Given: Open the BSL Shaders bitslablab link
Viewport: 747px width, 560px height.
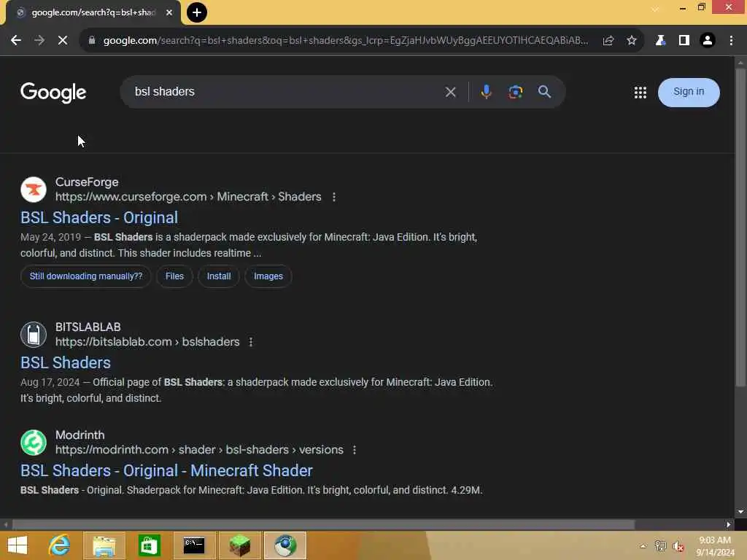Looking at the screenshot, I should point(66,363).
